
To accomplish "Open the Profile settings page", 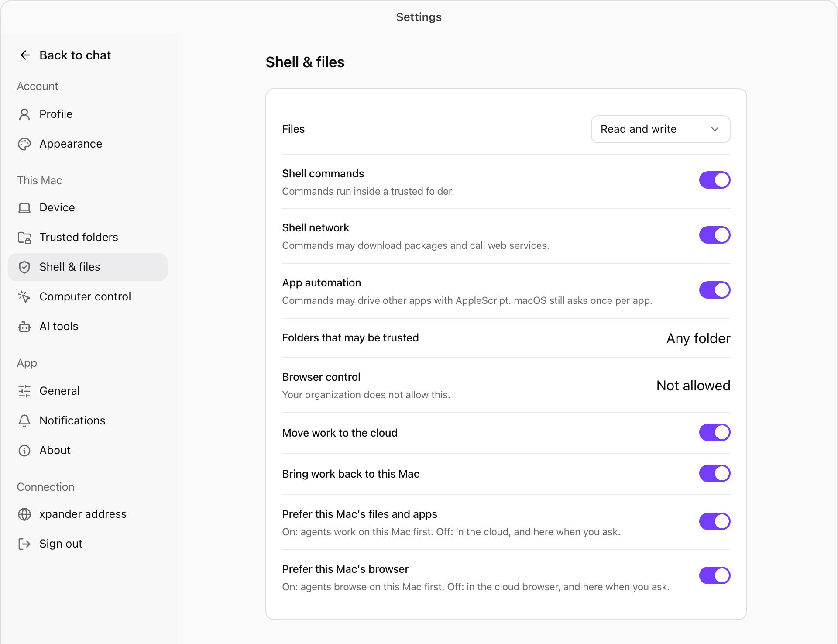I will click(88, 114).
